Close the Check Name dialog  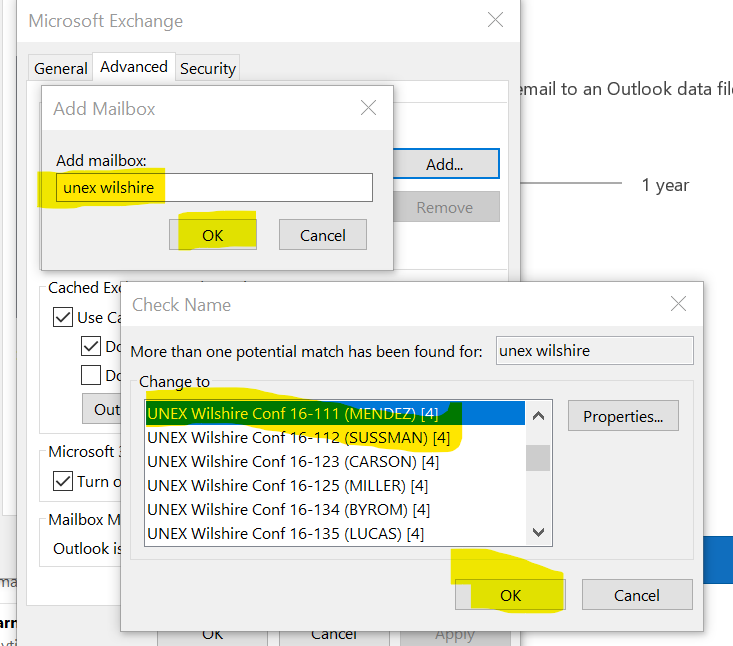[678, 304]
